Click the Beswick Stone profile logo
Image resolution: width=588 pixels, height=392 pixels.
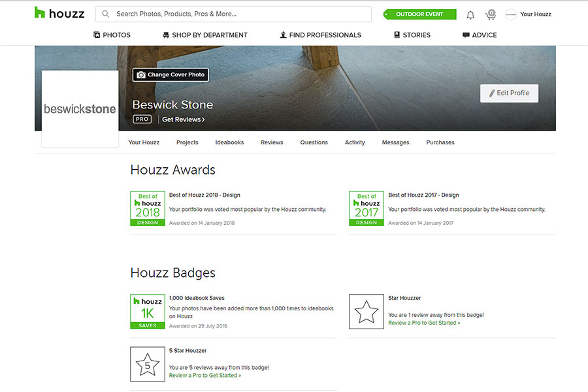[x=80, y=109]
